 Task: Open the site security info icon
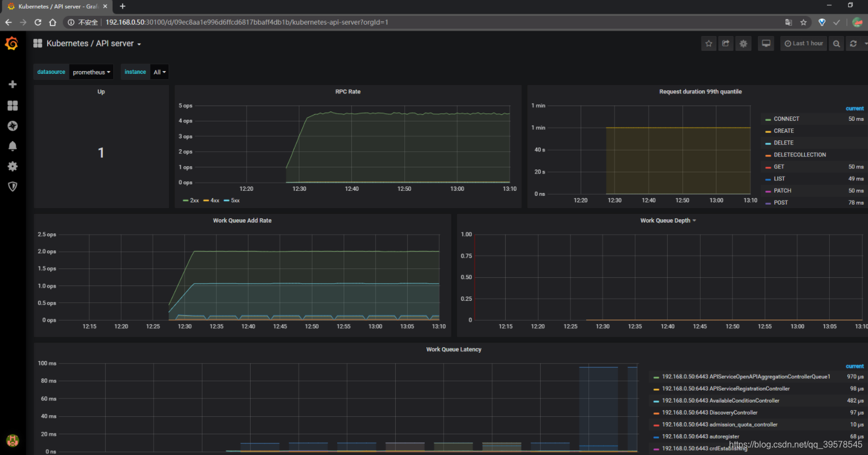[x=71, y=22]
